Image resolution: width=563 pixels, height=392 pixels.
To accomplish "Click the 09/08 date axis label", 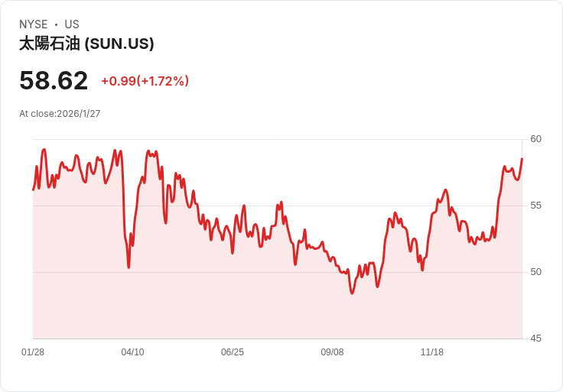I will tap(332, 352).
